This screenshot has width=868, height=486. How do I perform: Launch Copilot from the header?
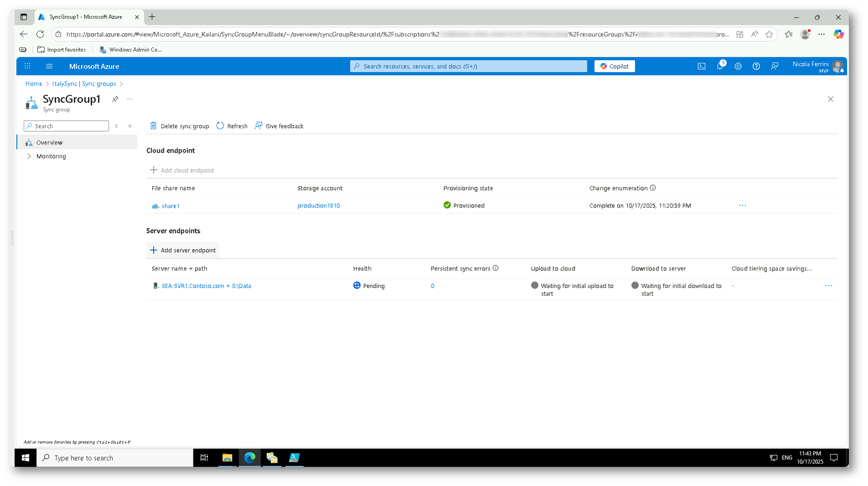coord(614,66)
